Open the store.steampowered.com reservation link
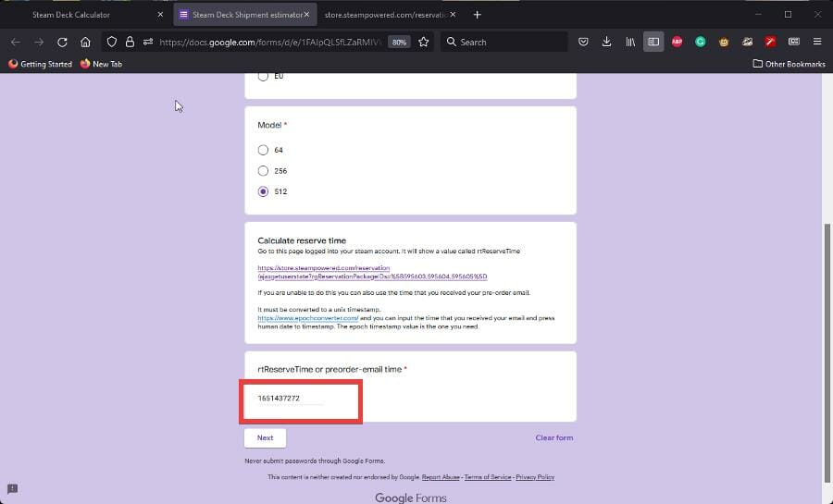This screenshot has width=833, height=504. coord(372,272)
